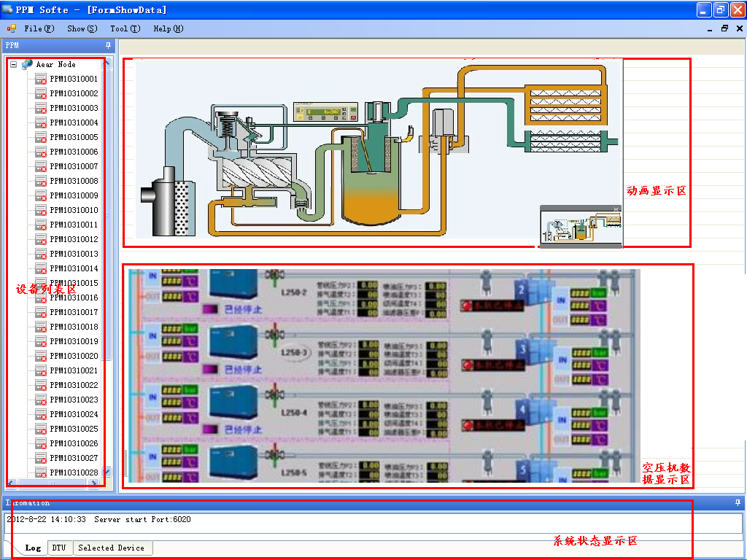Screen dimensions: 747x560
Task: Close the animation preview thumbnail overlay
Action: [616, 209]
